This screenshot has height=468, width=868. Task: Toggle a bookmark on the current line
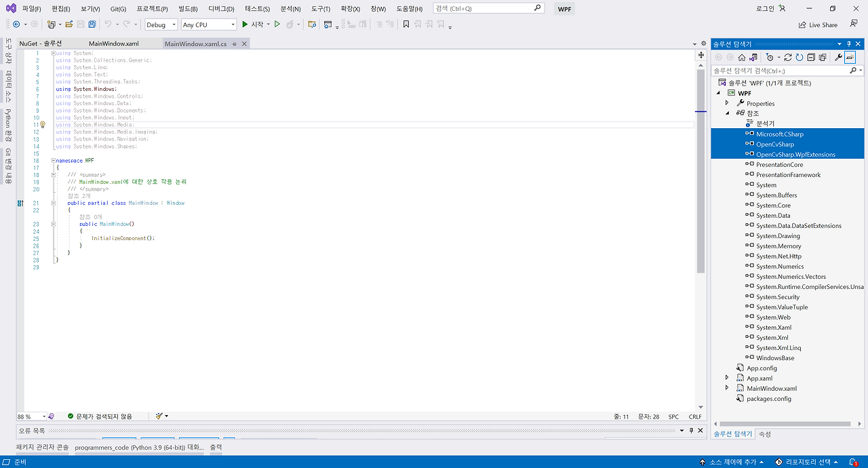(x=406, y=24)
